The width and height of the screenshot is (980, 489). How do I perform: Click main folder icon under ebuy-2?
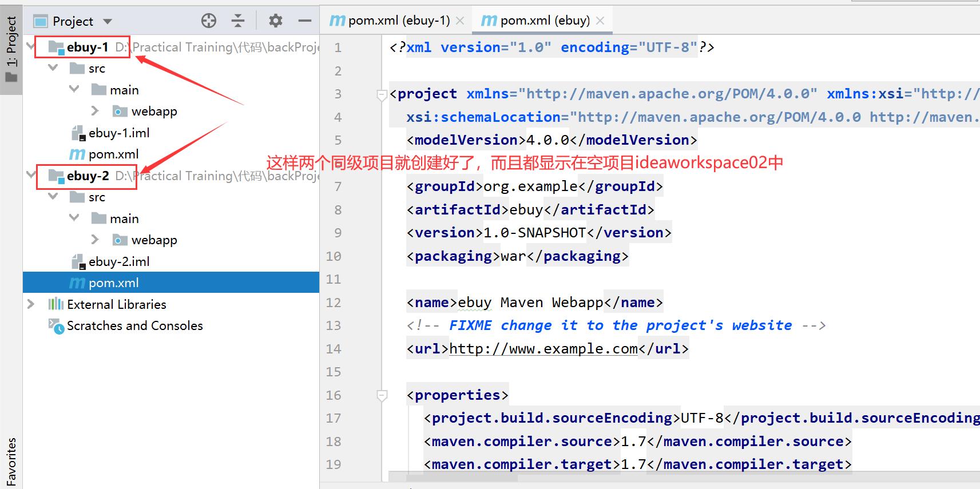coord(99,218)
